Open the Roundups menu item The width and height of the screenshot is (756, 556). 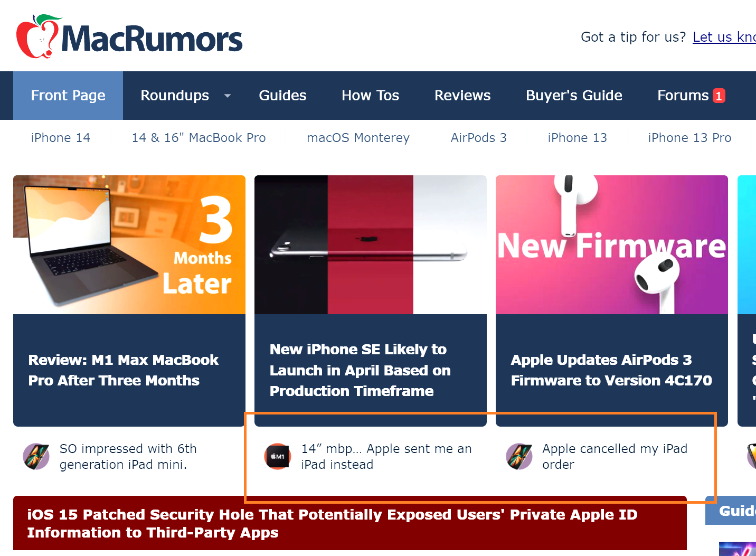175,96
